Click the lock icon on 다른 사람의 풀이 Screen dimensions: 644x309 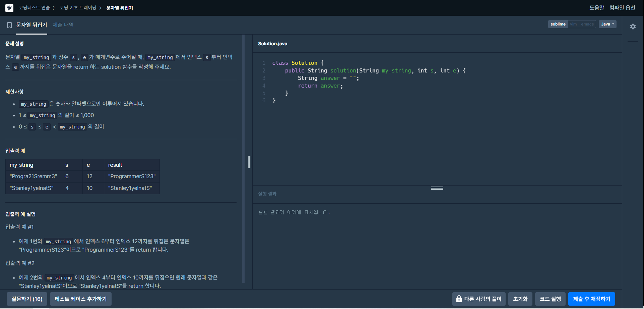[459, 299]
